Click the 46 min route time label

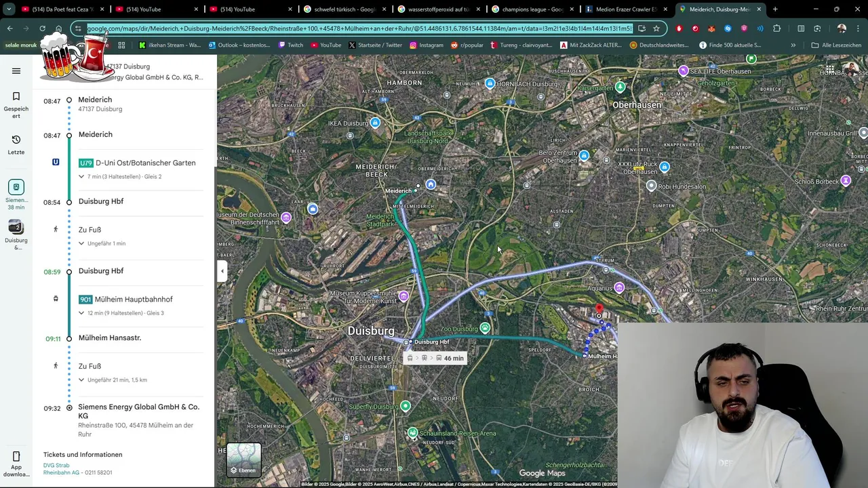pyautogui.click(x=435, y=358)
